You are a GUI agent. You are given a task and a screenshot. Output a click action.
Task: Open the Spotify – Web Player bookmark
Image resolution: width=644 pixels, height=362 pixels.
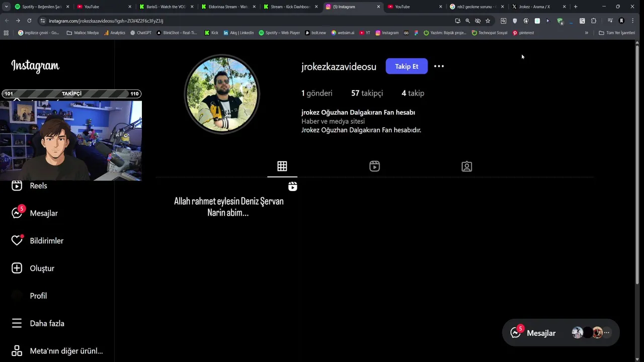click(x=279, y=33)
